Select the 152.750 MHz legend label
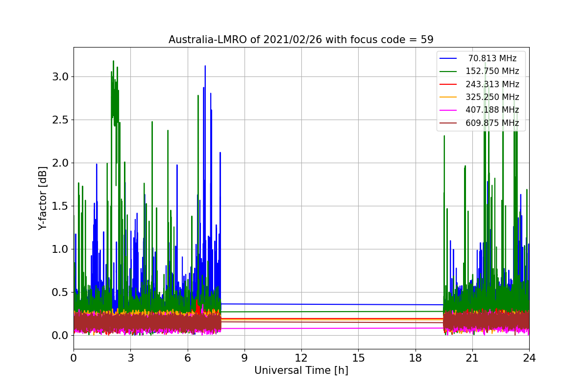588x392 pixels. click(x=492, y=71)
